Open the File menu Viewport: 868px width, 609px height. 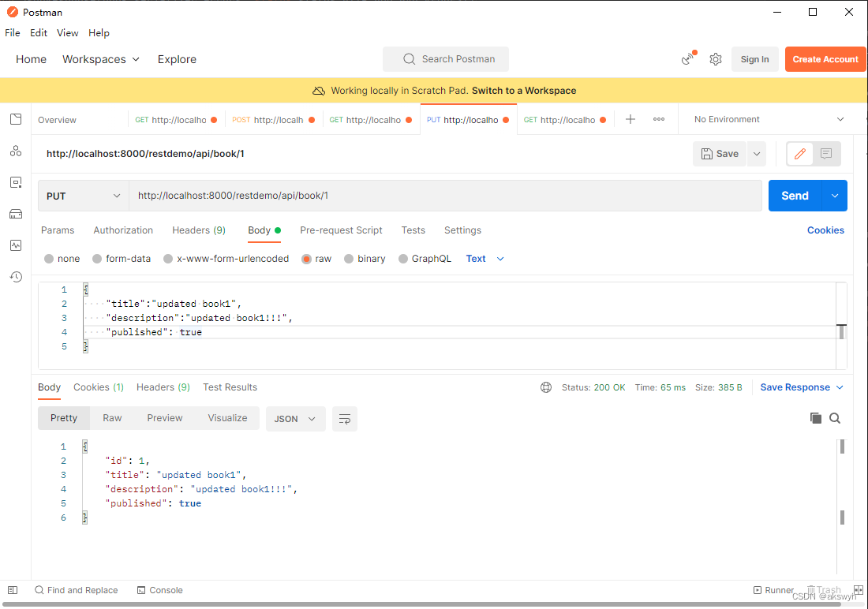tap(12, 33)
